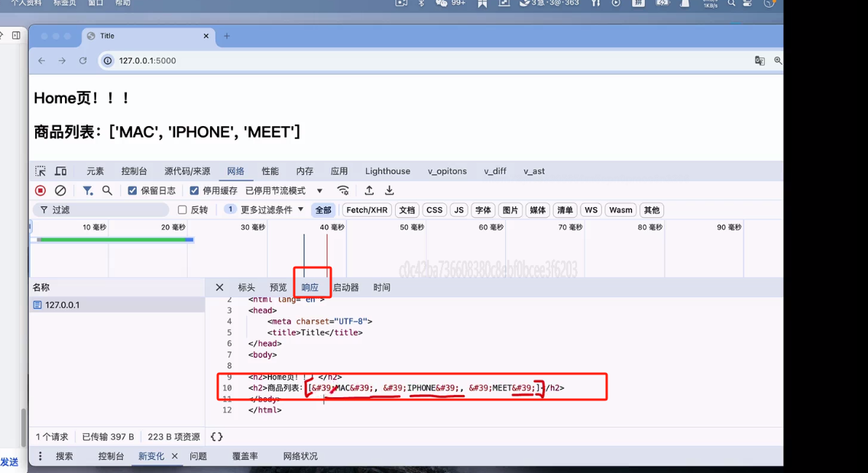
Task: Open a new browser tab
Action: [226, 36]
